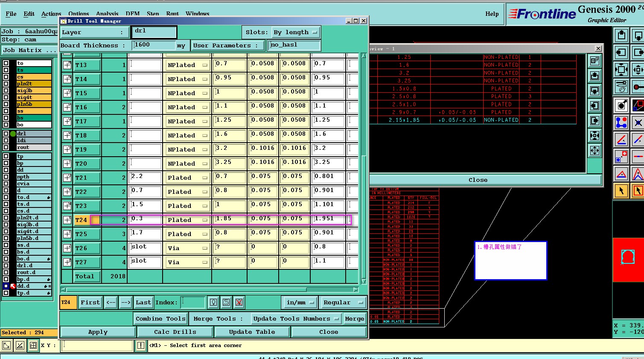
Task: Open the Plated type dropdown for T24
Action: tap(187, 220)
